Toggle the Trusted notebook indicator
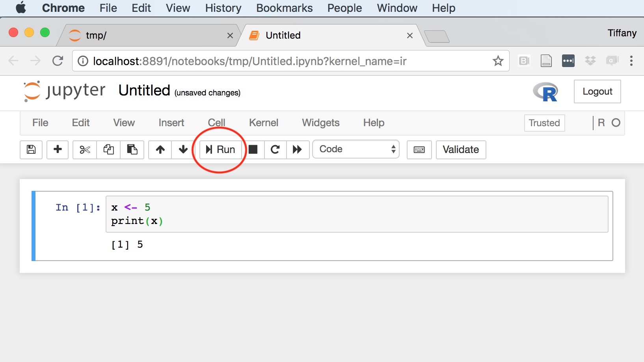Viewport: 644px width, 362px height. [x=544, y=123]
